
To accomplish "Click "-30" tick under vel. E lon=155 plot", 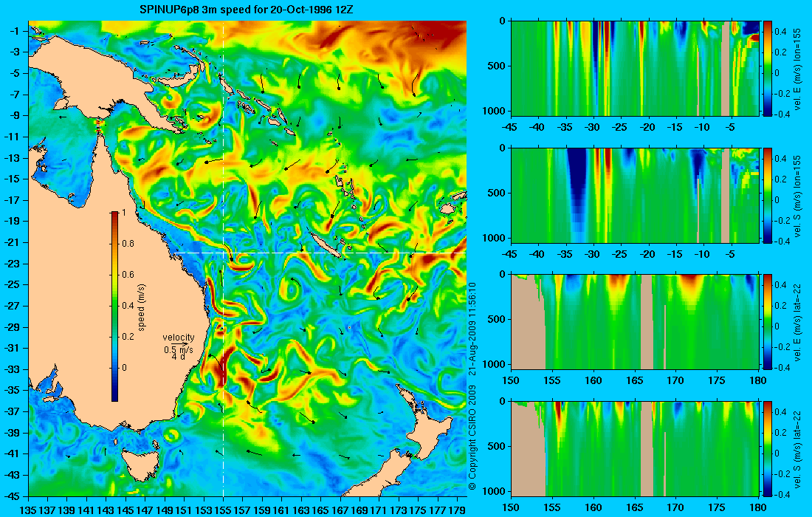I will (x=593, y=128).
